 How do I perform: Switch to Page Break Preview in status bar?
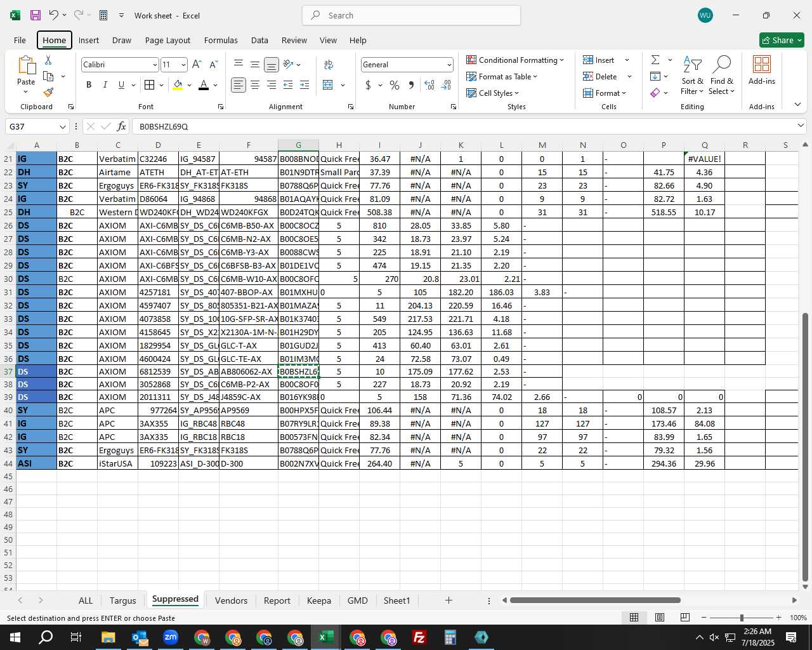(x=685, y=618)
